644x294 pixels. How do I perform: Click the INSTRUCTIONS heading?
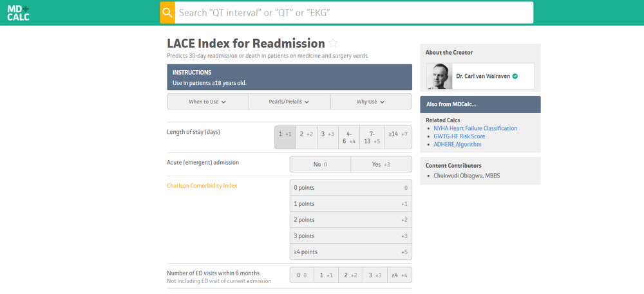192,73
